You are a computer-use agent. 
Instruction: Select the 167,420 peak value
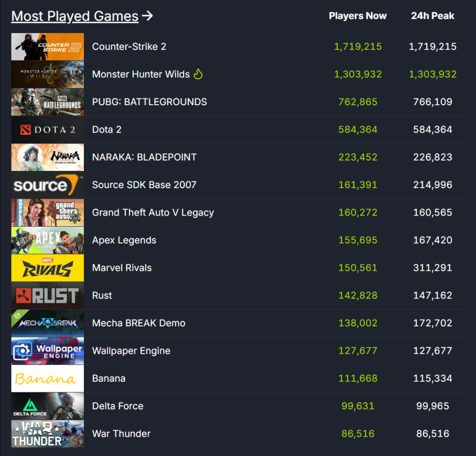click(x=433, y=240)
